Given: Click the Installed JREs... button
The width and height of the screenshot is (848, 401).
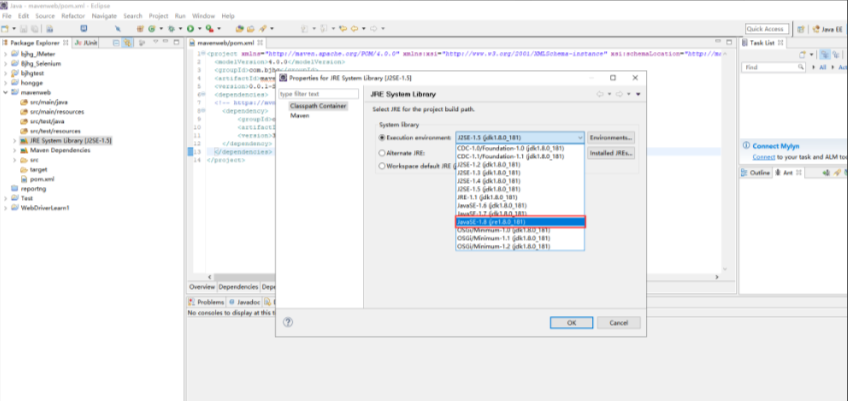Looking at the screenshot, I should pos(611,153).
